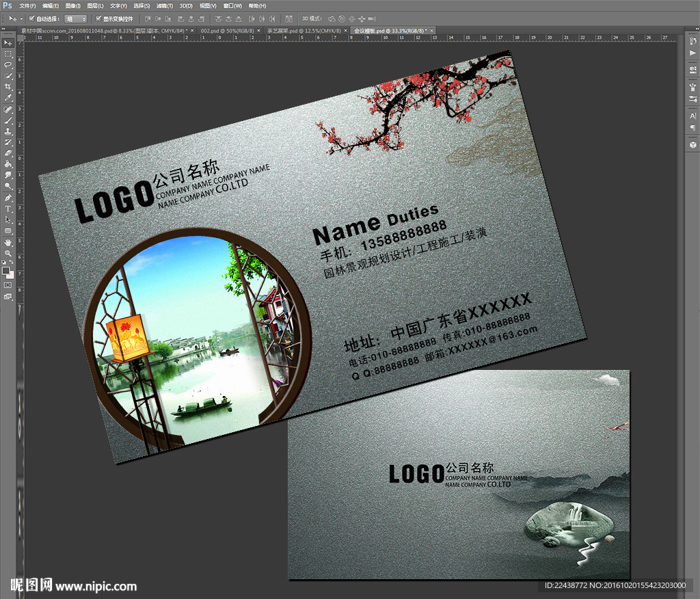Select the Move tool in the toolbox
This screenshot has width=700, height=599.
[8, 43]
